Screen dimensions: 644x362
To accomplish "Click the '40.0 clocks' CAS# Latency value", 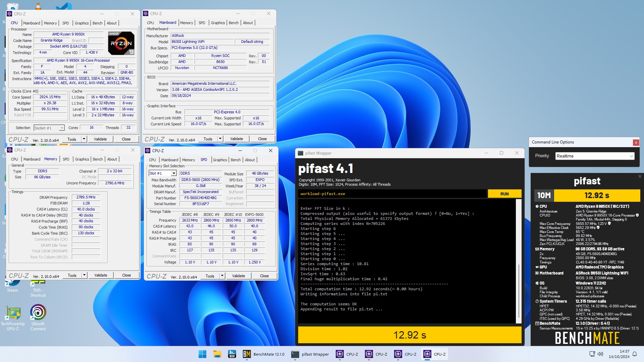I will (86, 209).
